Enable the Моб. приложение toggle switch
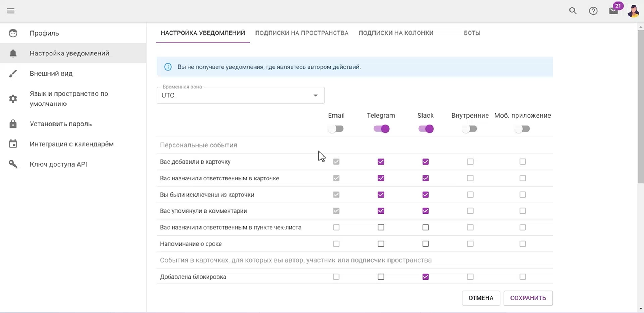 (522, 129)
